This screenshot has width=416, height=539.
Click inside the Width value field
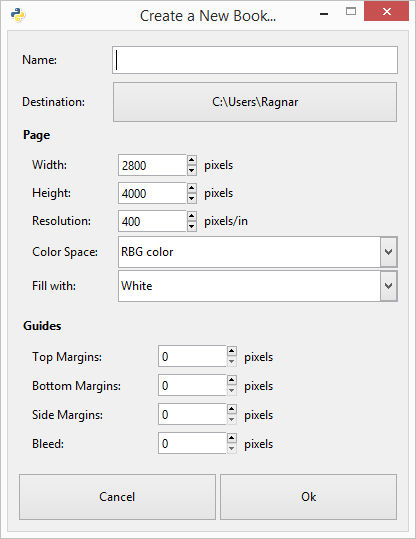152,165
